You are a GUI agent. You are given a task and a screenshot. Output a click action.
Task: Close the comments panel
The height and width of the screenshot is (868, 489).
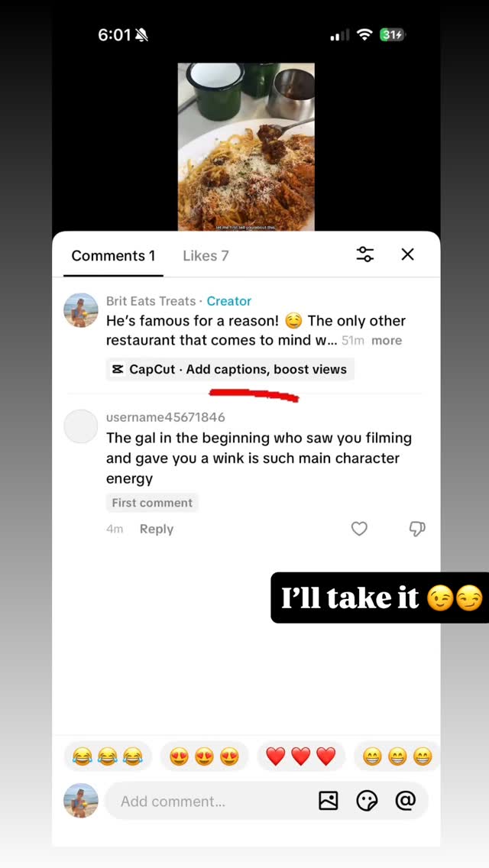[408, 254]
